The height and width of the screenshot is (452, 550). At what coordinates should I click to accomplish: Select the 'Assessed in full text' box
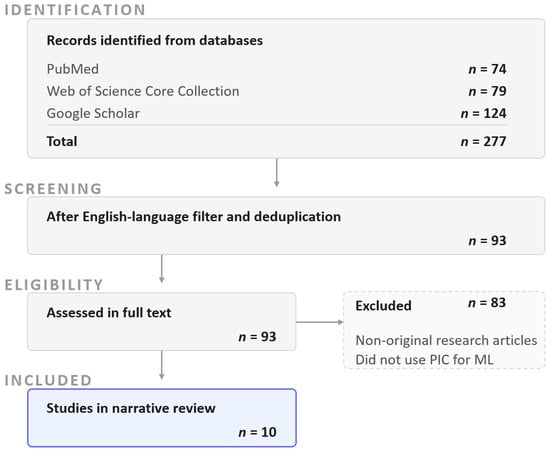(x=162, y=322)
